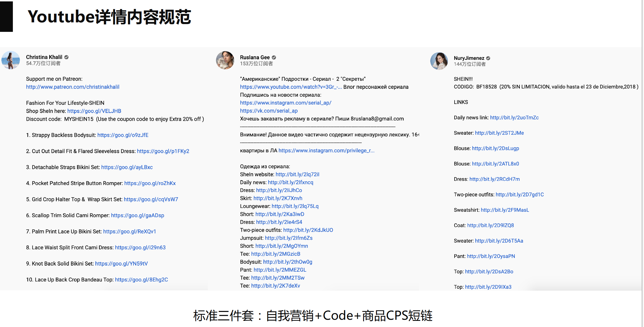The image size is (644, 327).
Task: Open Nury's Two-piece outfits bit.ly/2D7gd1C link
Action: (520, 195)
